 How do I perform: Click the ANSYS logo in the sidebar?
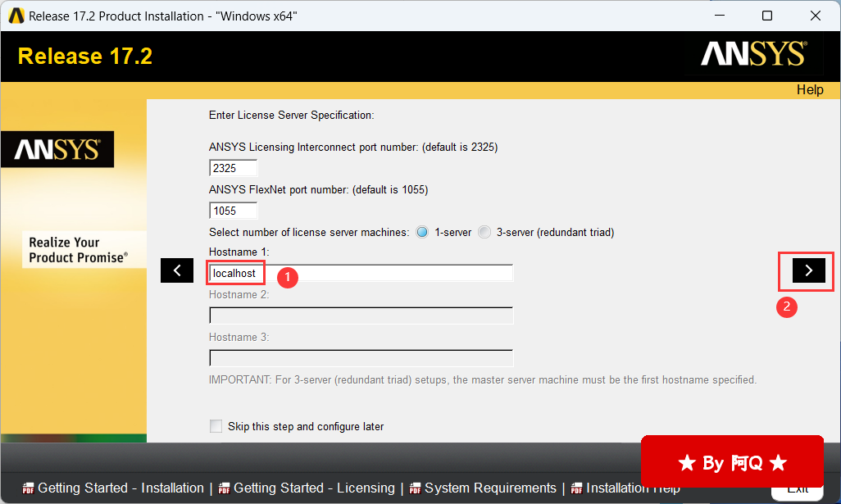(57, 150)
